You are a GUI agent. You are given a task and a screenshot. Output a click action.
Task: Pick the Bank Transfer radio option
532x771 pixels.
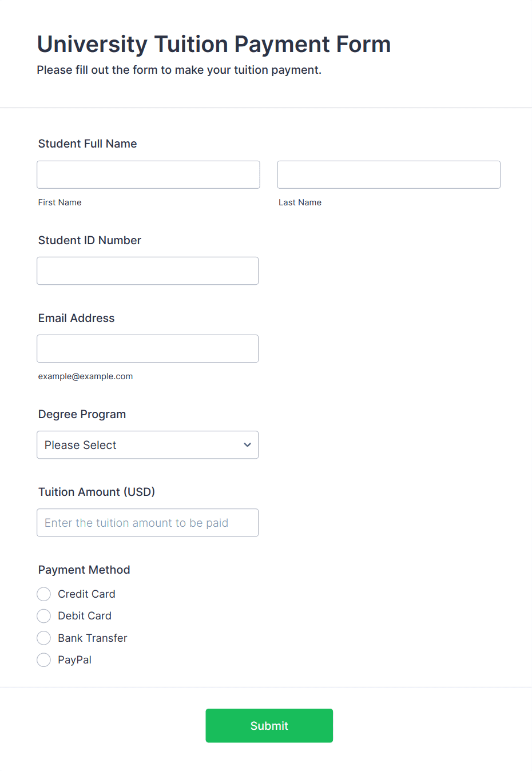[44, 638]
